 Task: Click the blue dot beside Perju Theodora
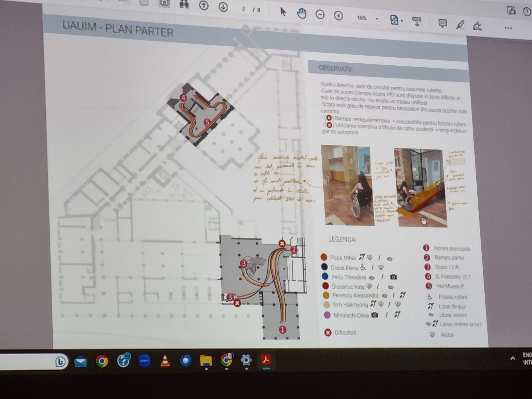325,276
